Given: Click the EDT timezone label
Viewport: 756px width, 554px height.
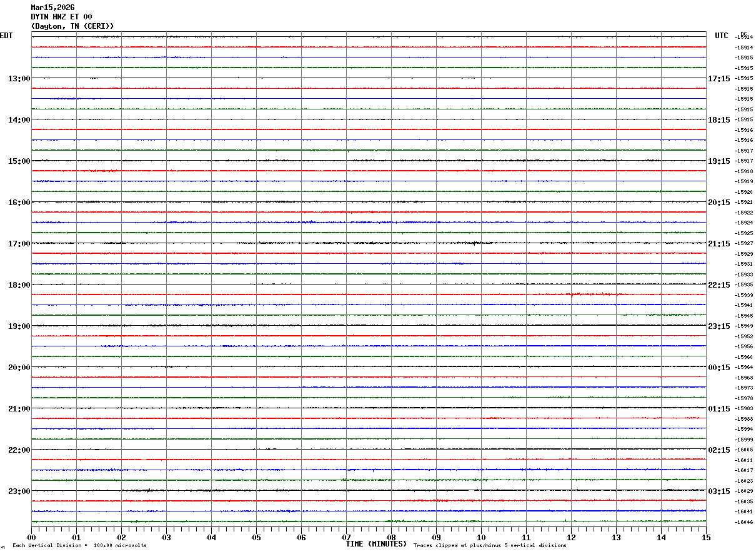Looking at the screenshot, I should (x=6, y=36).
